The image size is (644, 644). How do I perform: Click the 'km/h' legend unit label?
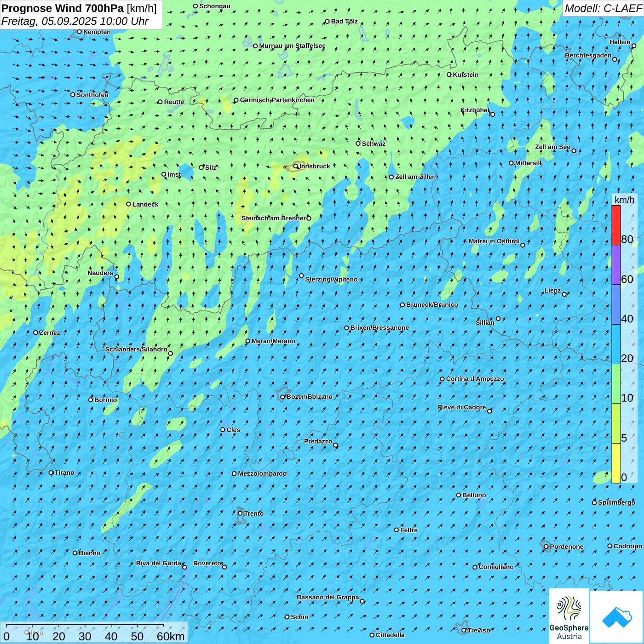tap(625, 199)
